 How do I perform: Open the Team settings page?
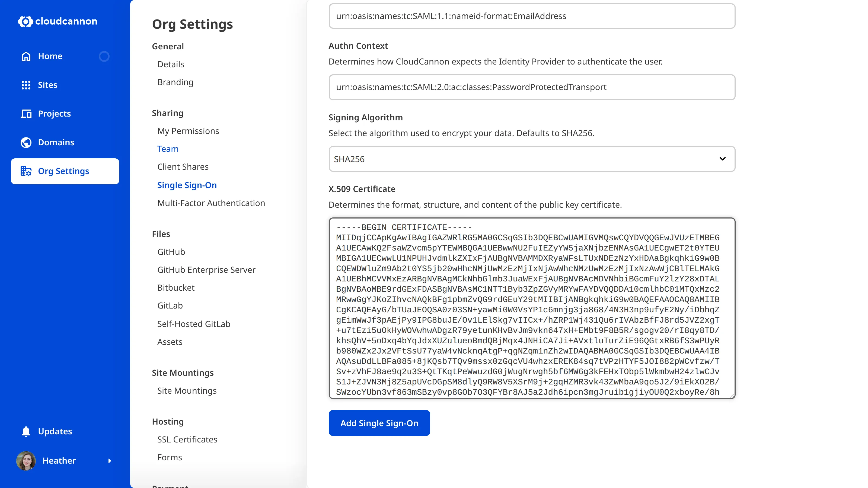click(167, 149)
